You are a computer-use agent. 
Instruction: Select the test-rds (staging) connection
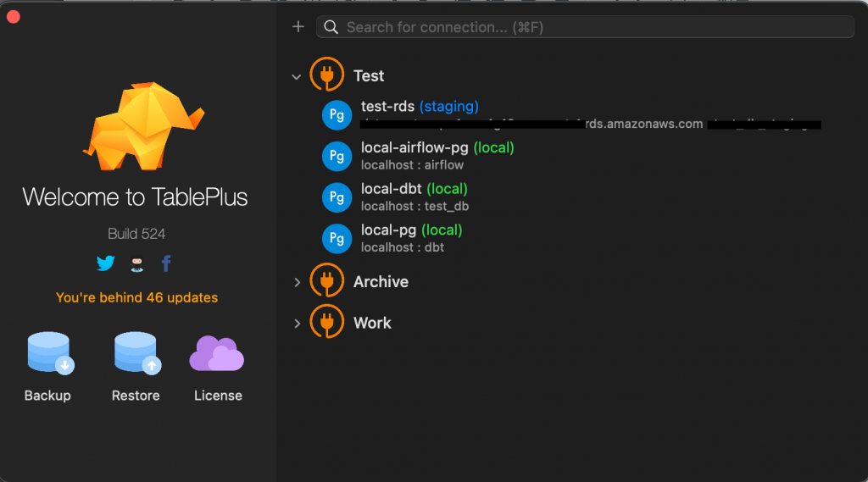[420, 106]
